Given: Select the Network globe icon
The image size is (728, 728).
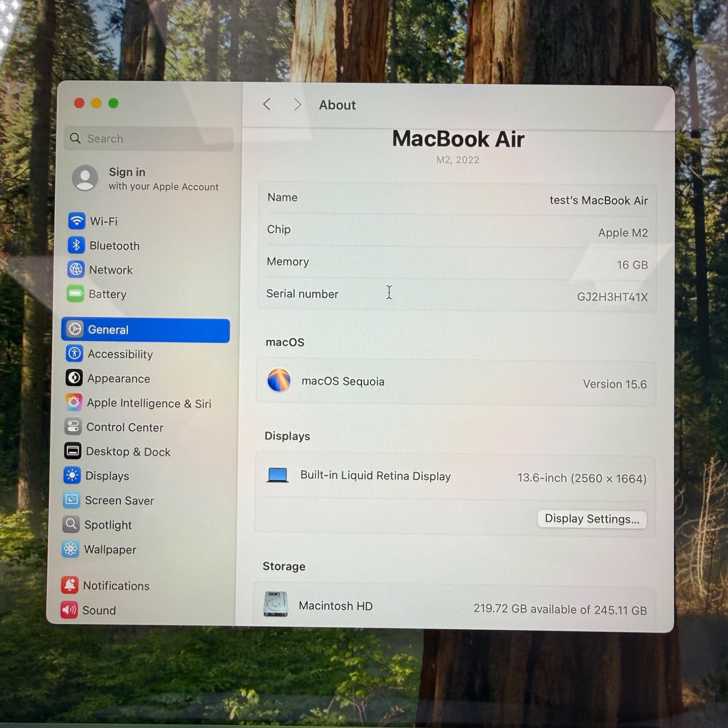Looking at the screenshot, I should point(76,270).
